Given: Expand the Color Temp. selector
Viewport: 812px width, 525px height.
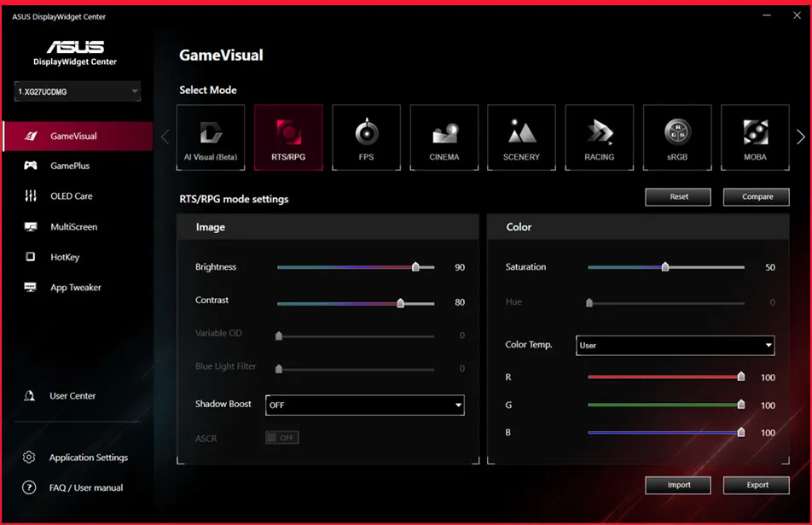Looking at the screenshot, I should pos(675,345).
